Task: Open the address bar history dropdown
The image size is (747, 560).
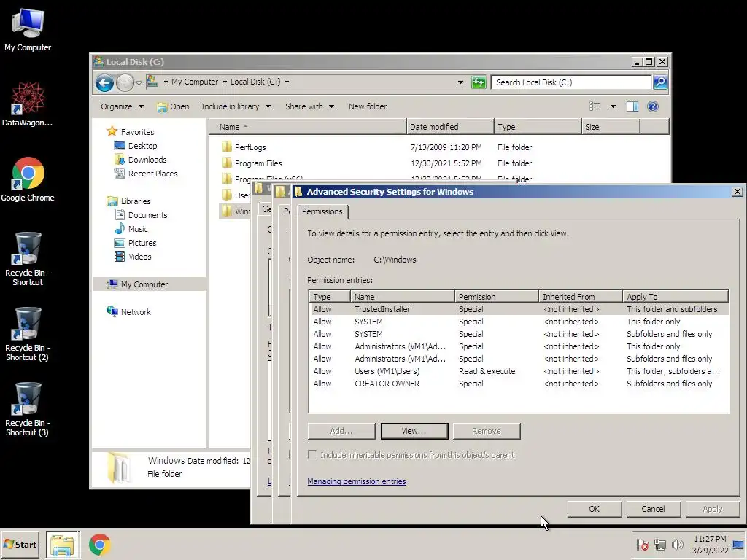Action: (x=460, y=82)
